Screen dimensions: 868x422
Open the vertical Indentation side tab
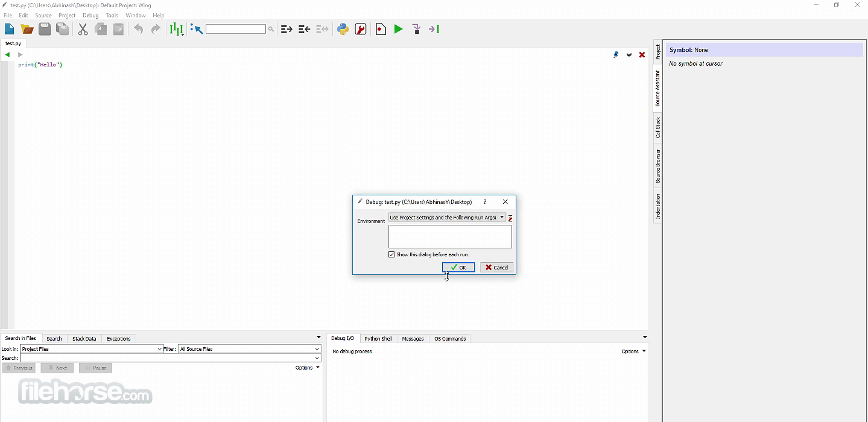[x=658, y=206]
